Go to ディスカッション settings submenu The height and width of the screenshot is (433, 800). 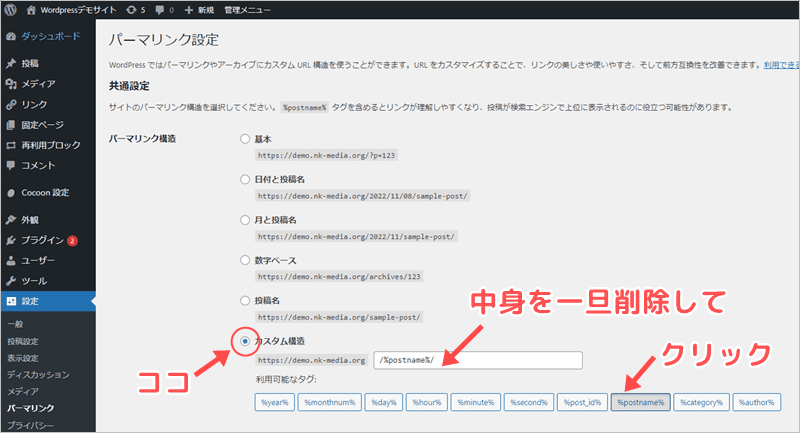tap(37, 376)
